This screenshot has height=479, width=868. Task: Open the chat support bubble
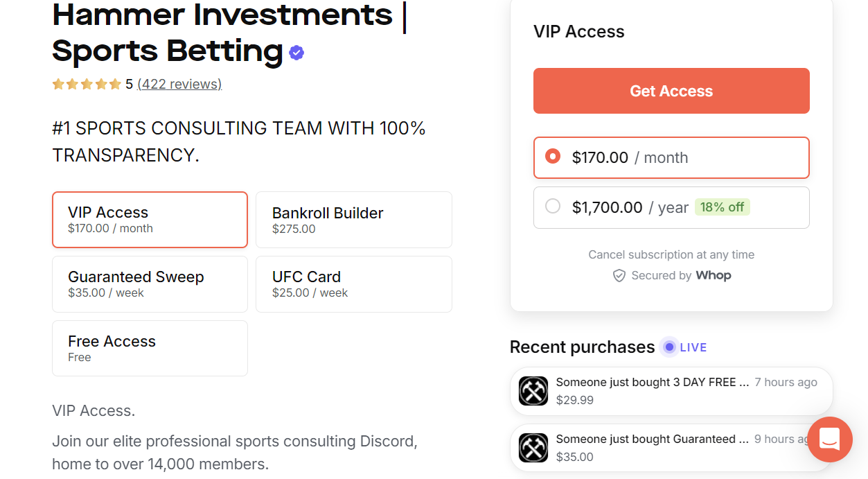tap(829, 439)
